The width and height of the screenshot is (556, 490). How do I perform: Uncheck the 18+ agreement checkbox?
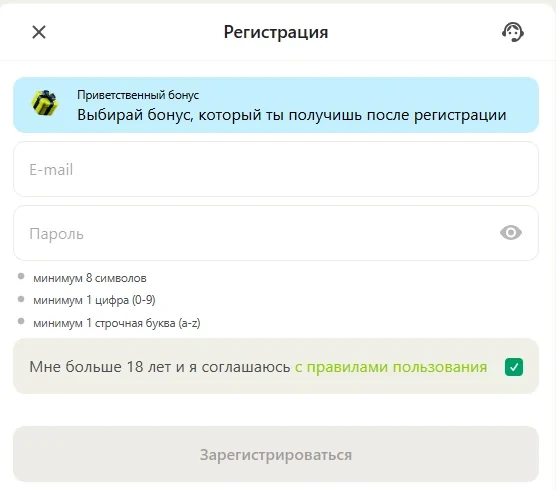click(x=514, y=367)
